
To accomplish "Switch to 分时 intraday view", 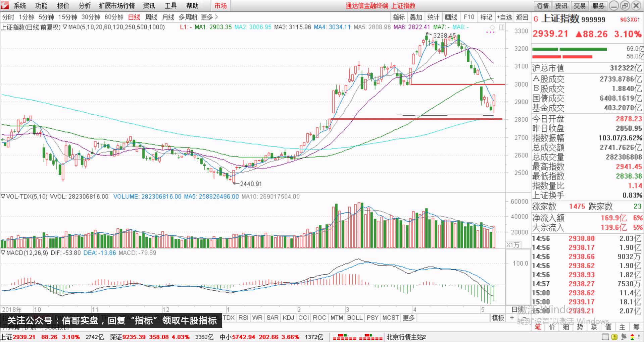I will [8, 17].
